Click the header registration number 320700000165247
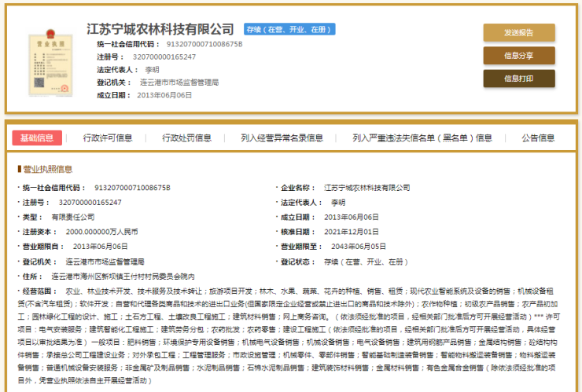Viewport: 582px width, 392px height. (164, 57)
